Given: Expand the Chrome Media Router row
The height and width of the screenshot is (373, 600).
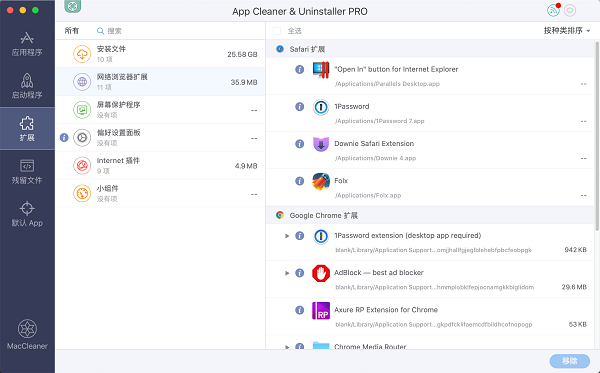Looking at the screenshot, I should [x=287, y=346].
